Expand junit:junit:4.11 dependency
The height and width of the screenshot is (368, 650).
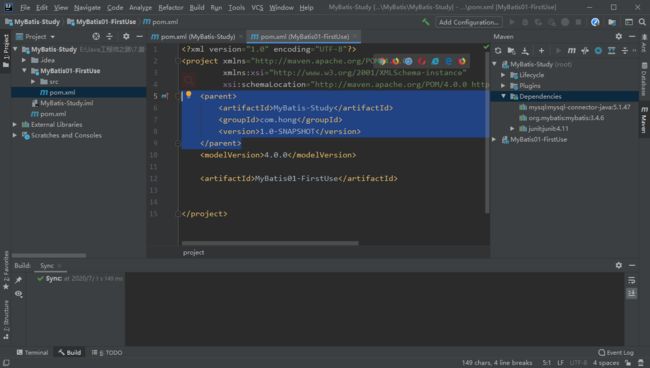pos(512,128)
